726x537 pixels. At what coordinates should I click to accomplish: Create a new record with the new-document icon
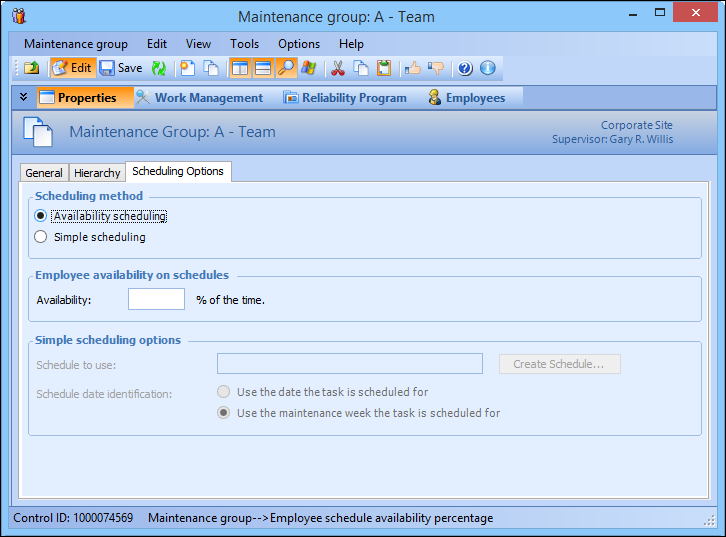point(188,68)
